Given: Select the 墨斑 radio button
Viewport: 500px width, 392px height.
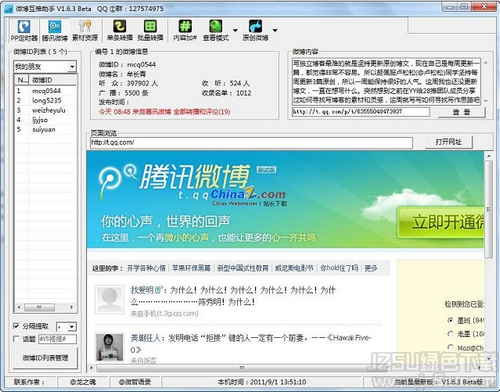Looking at the screenshot, I should point(450,320).
